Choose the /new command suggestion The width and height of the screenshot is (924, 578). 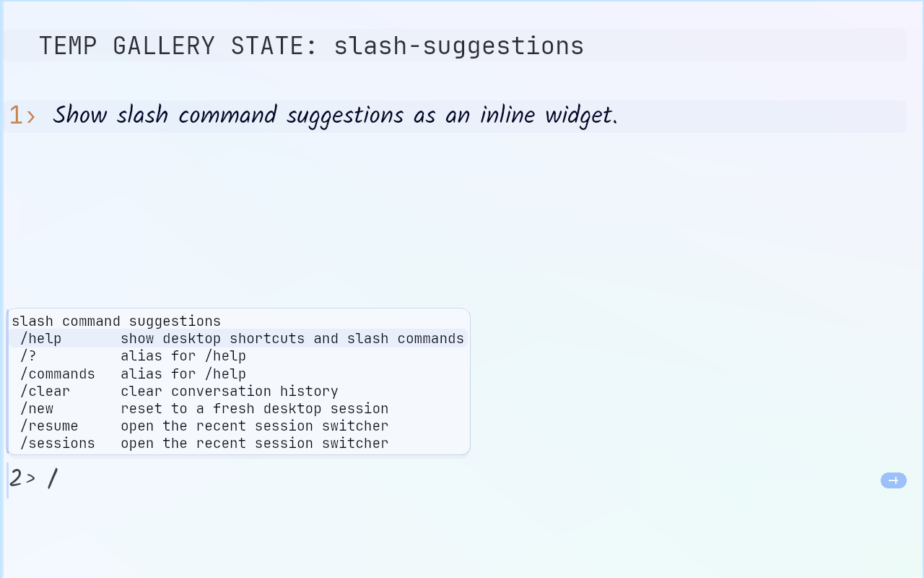tap(238, 408)
